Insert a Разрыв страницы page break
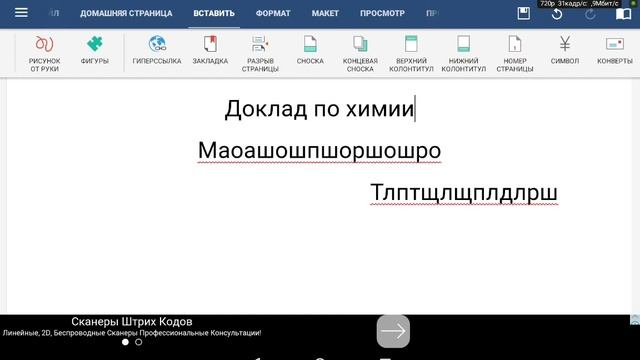640x360 pixels. point(260,54)
